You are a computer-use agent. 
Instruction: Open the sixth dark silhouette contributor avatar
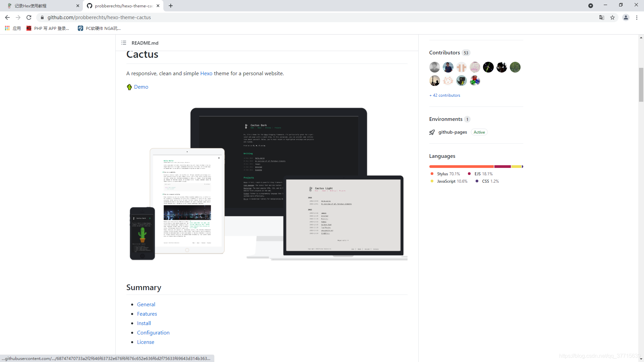point(502,67)
